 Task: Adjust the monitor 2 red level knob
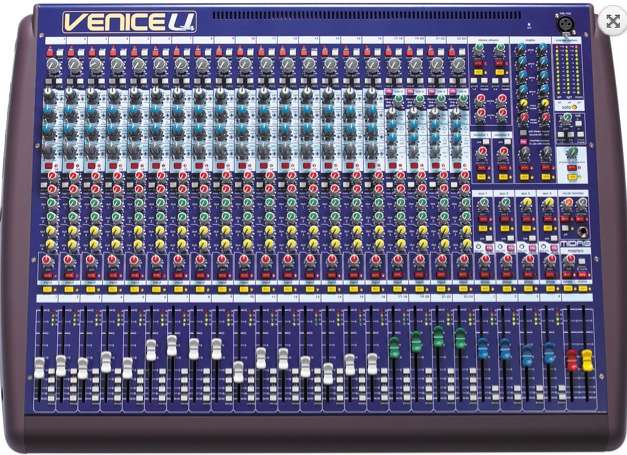(x=503, y=152)
